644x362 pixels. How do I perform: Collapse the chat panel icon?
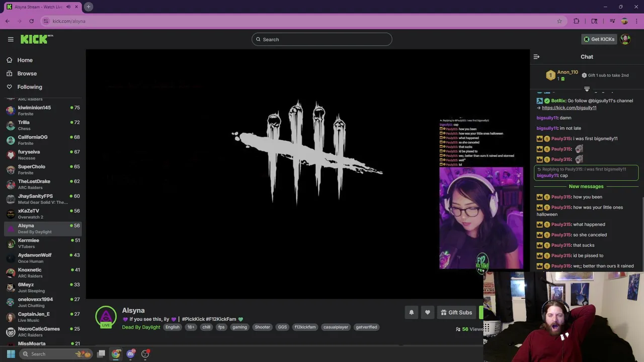point(536,57)
